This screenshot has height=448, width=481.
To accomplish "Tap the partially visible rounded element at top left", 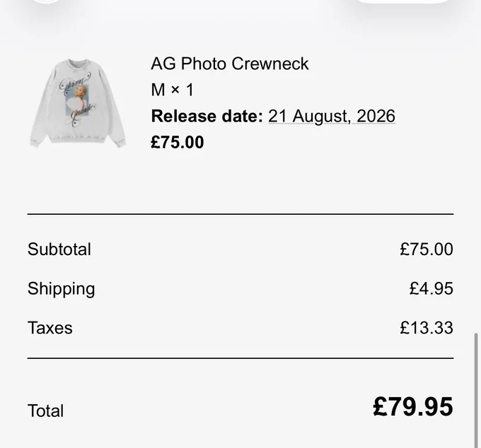I will pyautogui.click(x=46, y=1).
